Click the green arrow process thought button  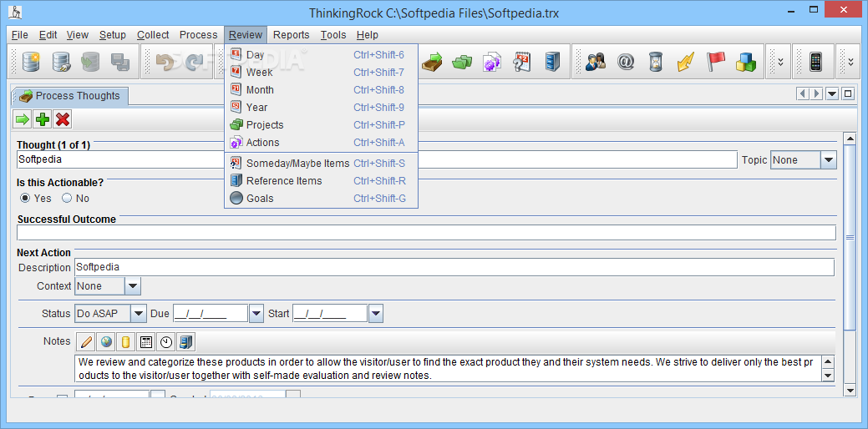[x=23, y=119]
